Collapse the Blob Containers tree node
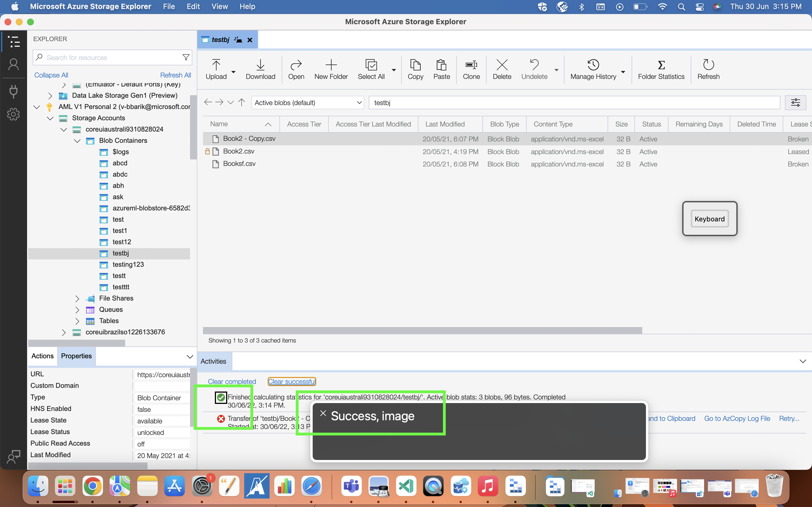812x507 pixels. tap(77, 141)
